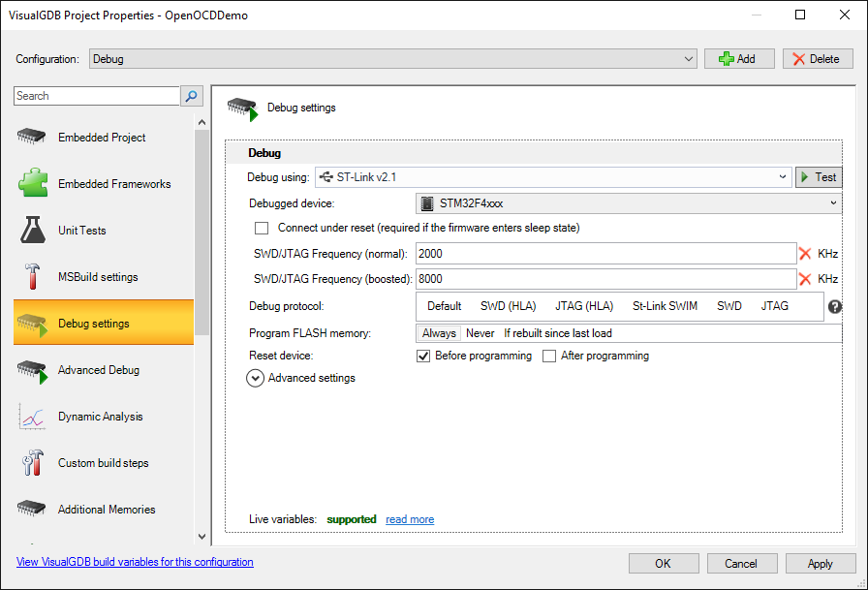Open Embedded Project page

(104, 138)
